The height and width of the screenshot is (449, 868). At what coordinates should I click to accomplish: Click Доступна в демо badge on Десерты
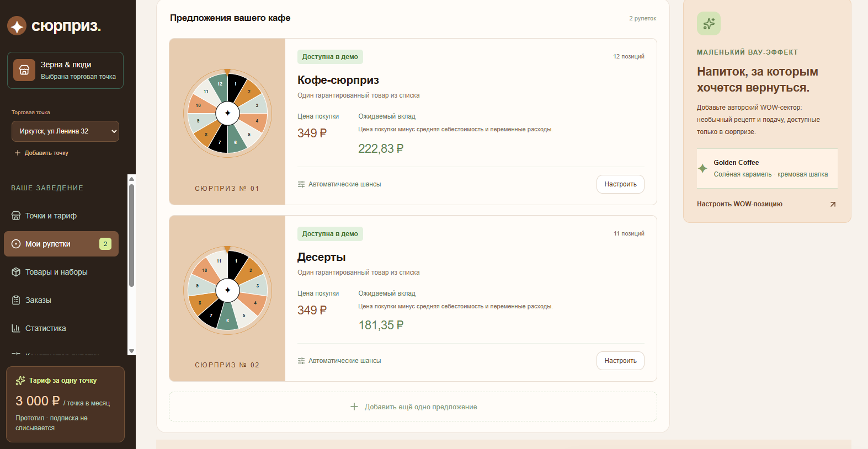click(x=330, y=234)
